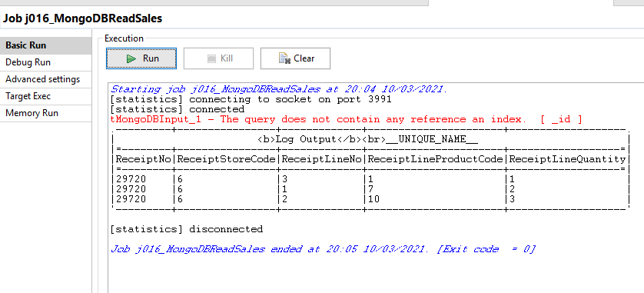Image resolution: width=644 pixels, height=293 pixels.
Task: Click ReceiptNo 29720 in first data row
Action: (131, 179)
